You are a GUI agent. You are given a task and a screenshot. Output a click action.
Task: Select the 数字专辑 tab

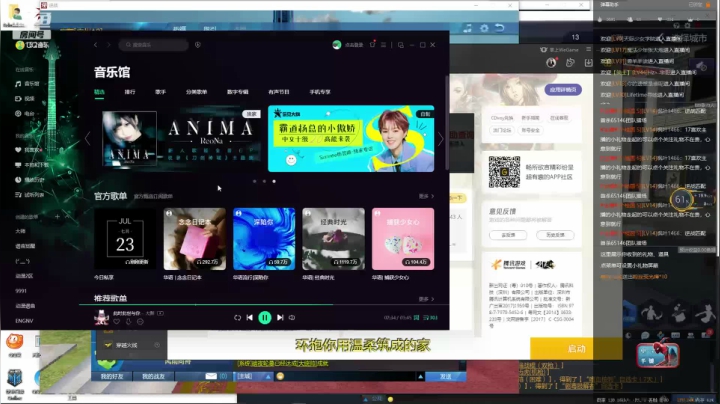click(x=237, y=92)
